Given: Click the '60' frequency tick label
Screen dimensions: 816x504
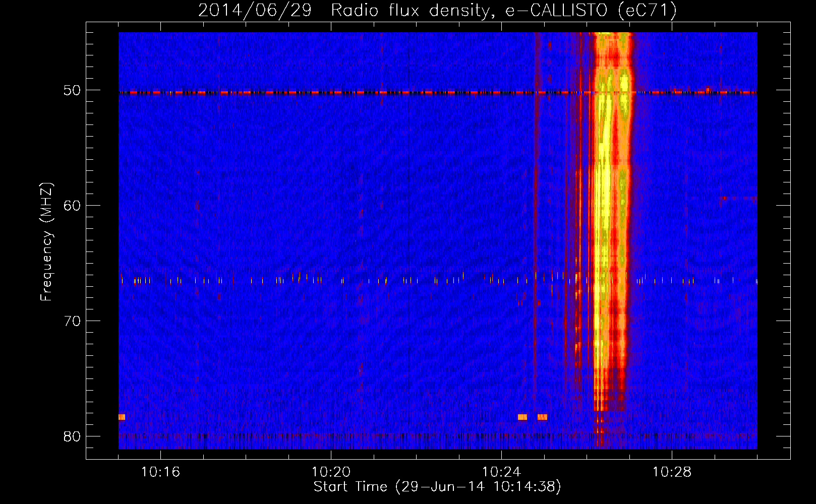Looking at the screenshot, I should point(72,205).
